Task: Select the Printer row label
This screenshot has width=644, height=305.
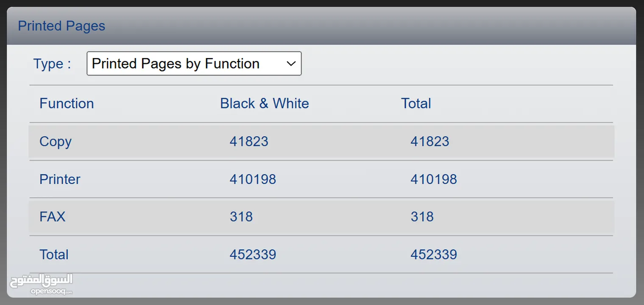Action: tap(60, 179)
